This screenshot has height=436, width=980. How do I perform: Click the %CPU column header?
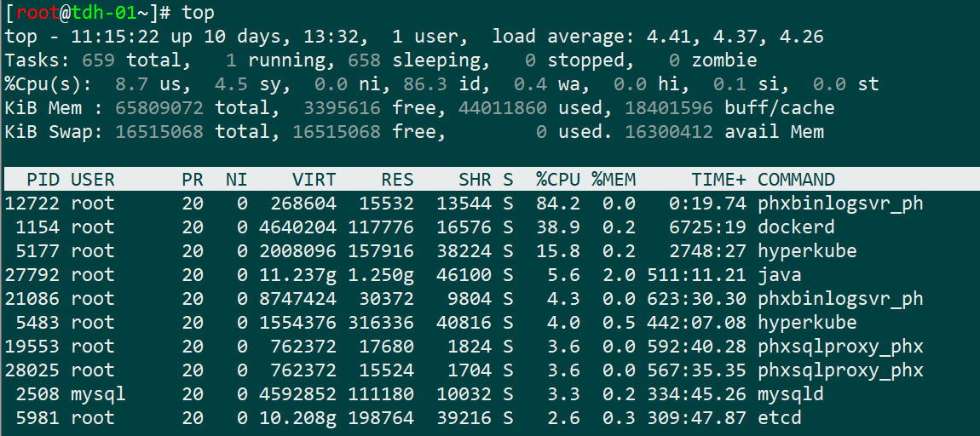pyautogui.click(x=558, y=180)
